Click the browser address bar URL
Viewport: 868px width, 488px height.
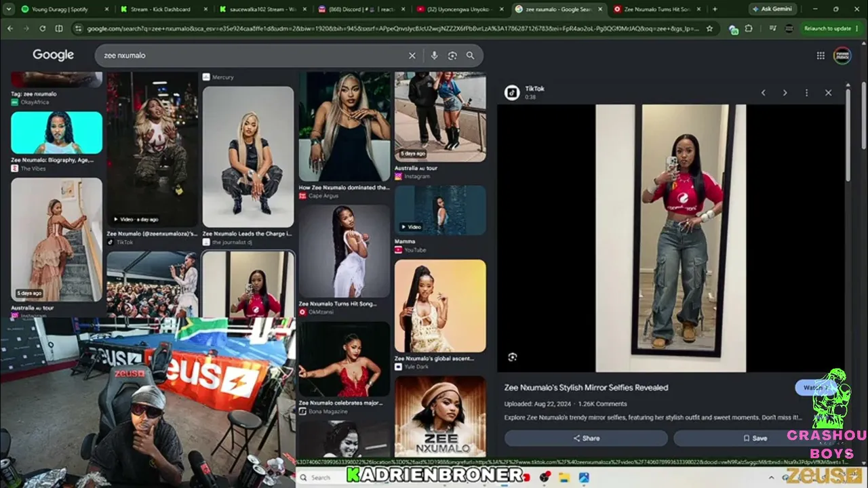click(x=393, y=28)
